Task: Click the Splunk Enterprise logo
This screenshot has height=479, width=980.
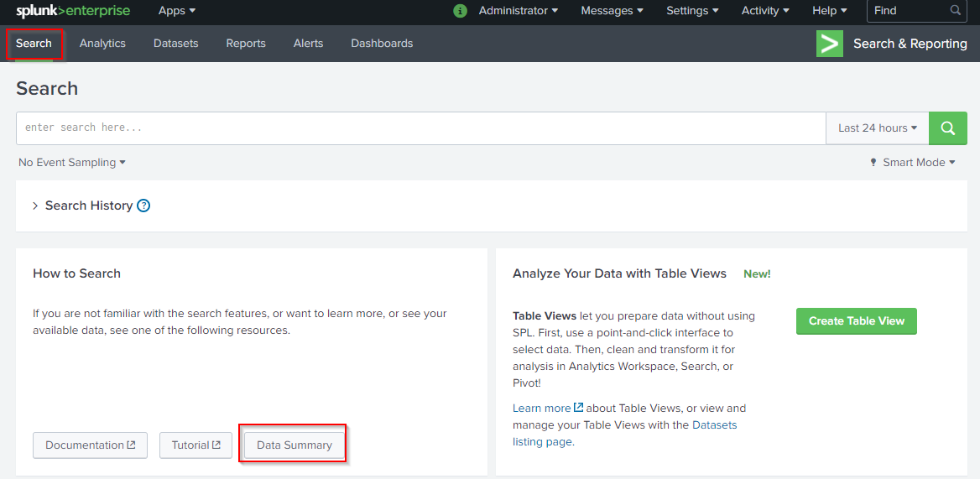Action: [x=73, y=11]
